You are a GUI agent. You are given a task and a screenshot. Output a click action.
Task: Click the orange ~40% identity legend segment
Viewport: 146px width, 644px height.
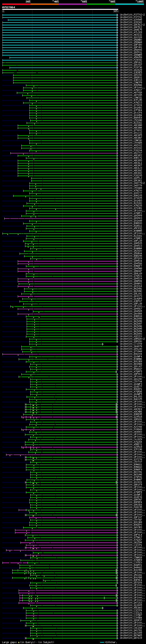(x=44, y=4)
